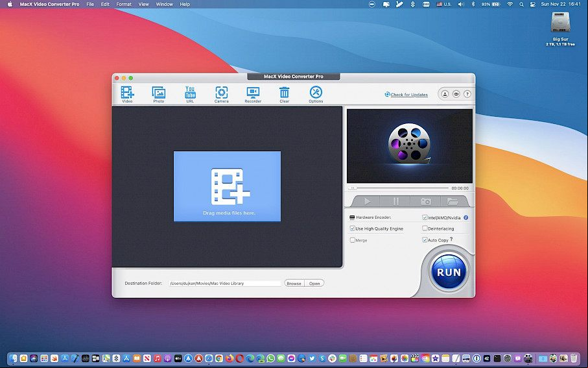
Task: Enable the Merge checkbox
Action: click(353, 240)
